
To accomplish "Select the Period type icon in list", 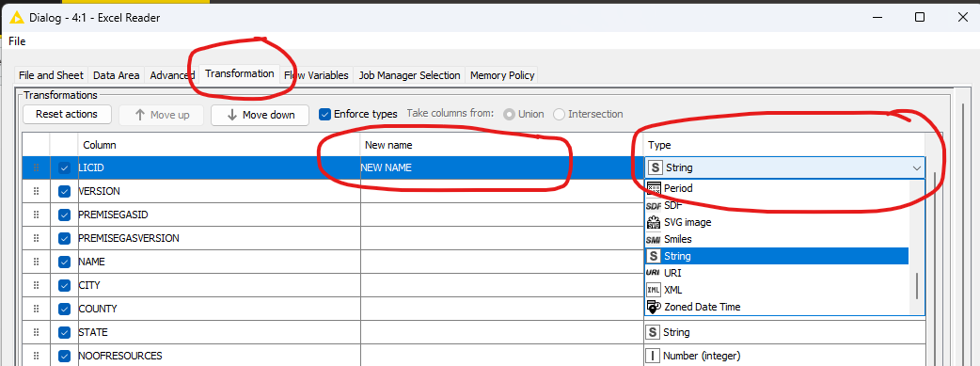I will [x=654, y=187].
